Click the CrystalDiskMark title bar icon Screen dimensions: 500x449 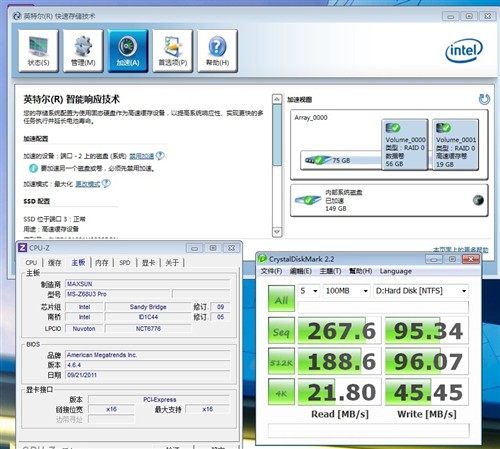coord(262,259)
